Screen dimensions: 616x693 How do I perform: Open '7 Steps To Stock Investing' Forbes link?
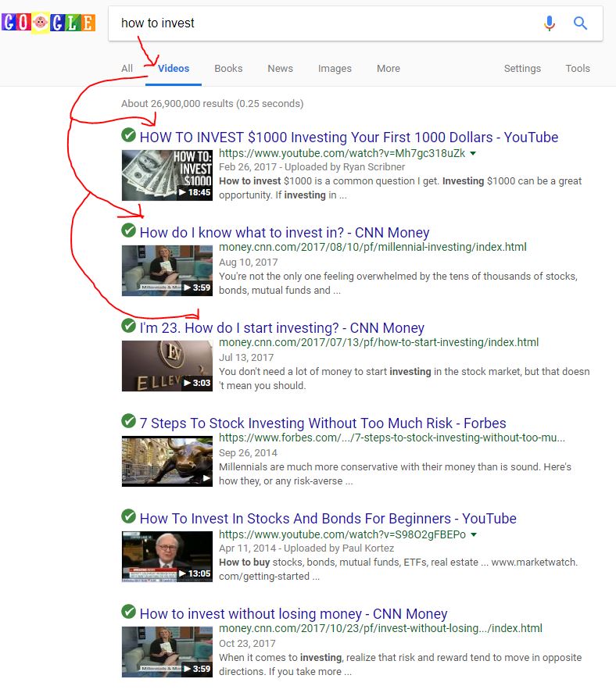(323, 423)
